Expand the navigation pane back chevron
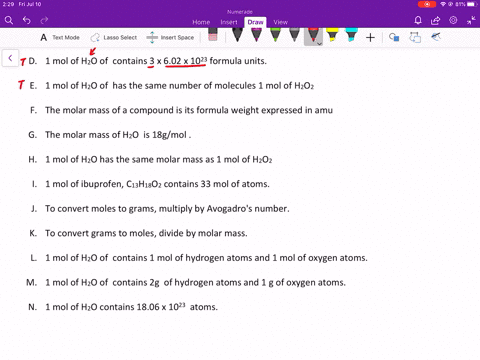This screenshot has width=480, height=360. point(10,58)
